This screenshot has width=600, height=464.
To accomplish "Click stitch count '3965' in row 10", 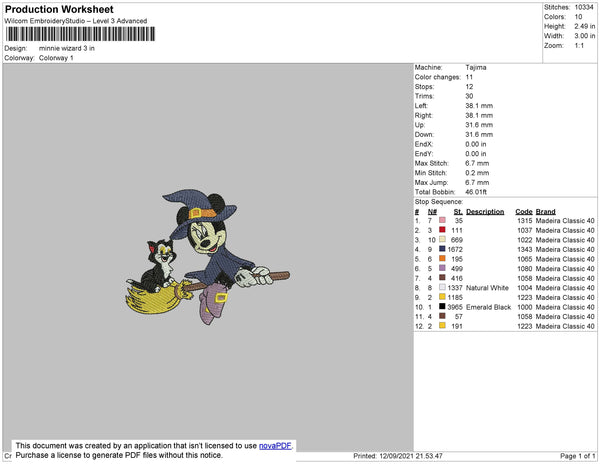I will [x=455, y=307].
